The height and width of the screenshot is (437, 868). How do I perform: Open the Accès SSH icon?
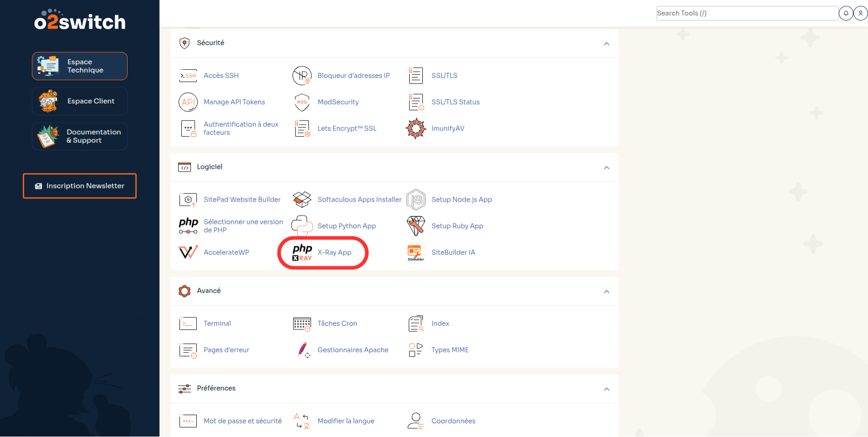(188, 76)
